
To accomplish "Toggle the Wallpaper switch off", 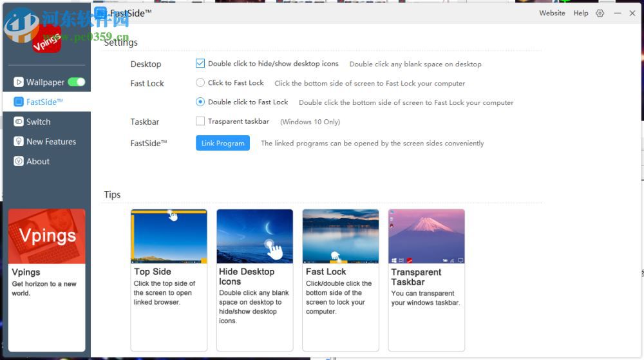I will (77, 82).
